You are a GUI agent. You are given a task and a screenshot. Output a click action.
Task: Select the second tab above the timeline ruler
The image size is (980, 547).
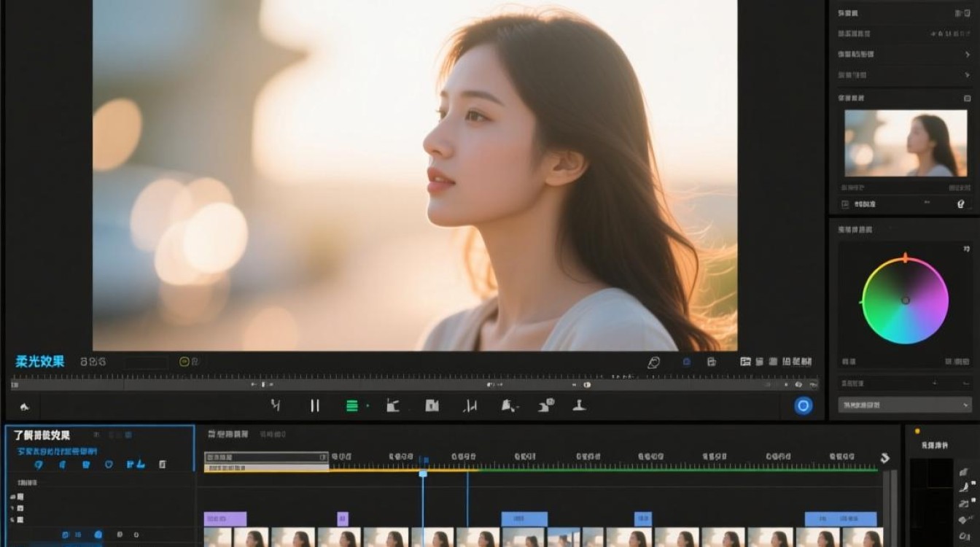(273, 434)
